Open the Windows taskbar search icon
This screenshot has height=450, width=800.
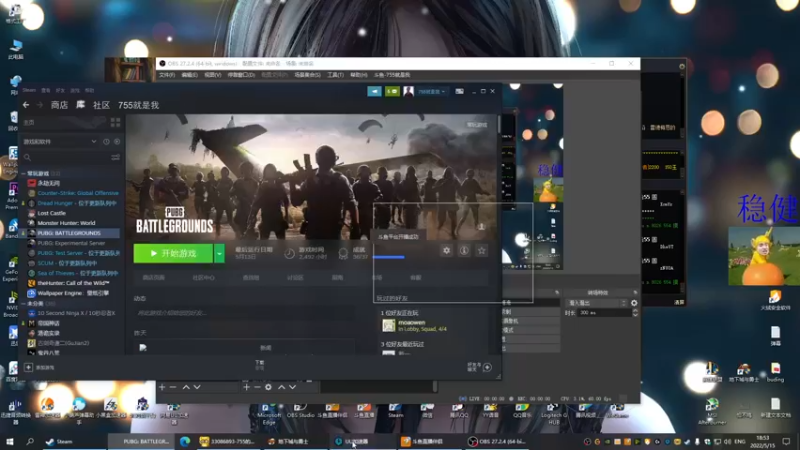(30, 441)
